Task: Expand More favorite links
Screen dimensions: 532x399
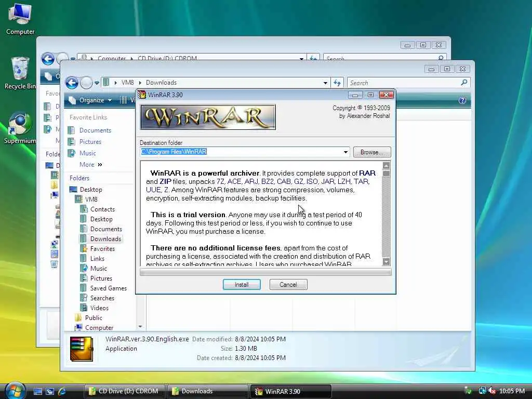Action: pos(90,165)
